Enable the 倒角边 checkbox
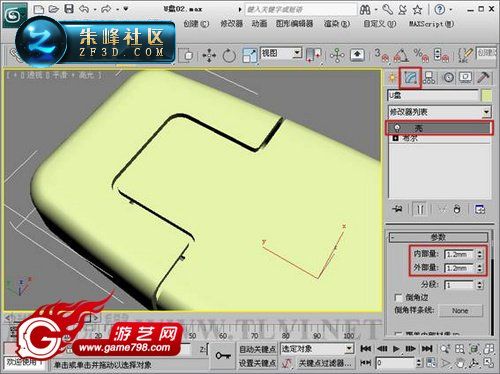 coord(398,297)
